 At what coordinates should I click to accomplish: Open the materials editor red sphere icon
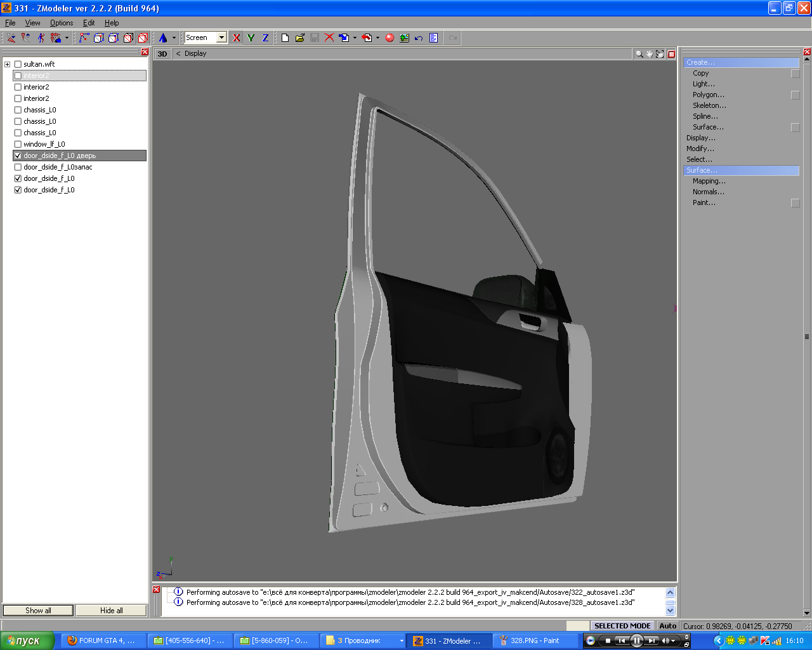[x=390, y=38]
